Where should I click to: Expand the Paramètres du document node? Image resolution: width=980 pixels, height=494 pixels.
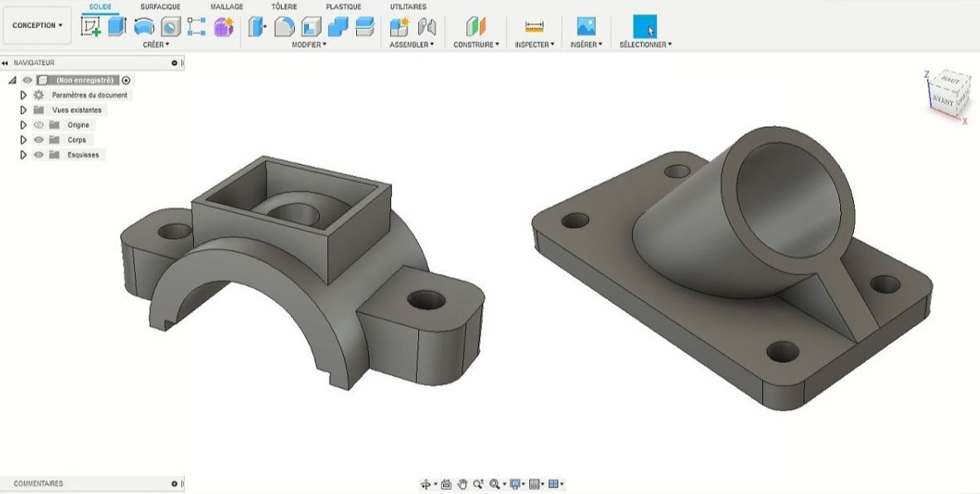(23, 95)
